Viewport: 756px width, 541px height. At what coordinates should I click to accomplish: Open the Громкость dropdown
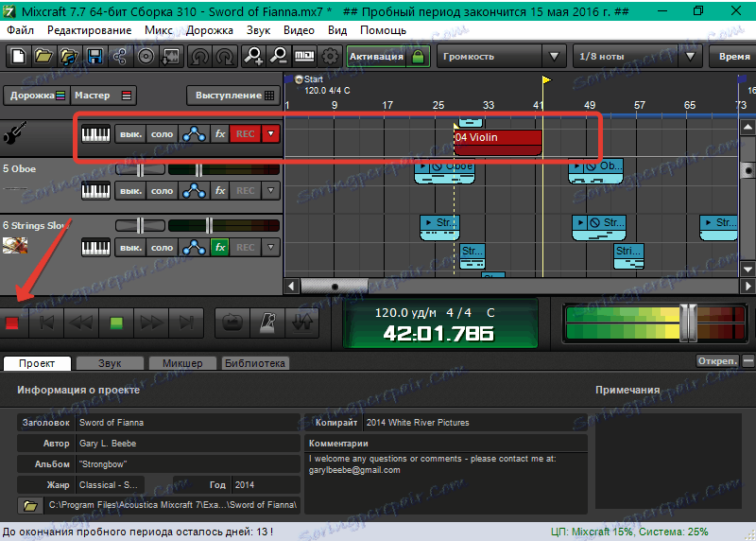coord(501,57)
